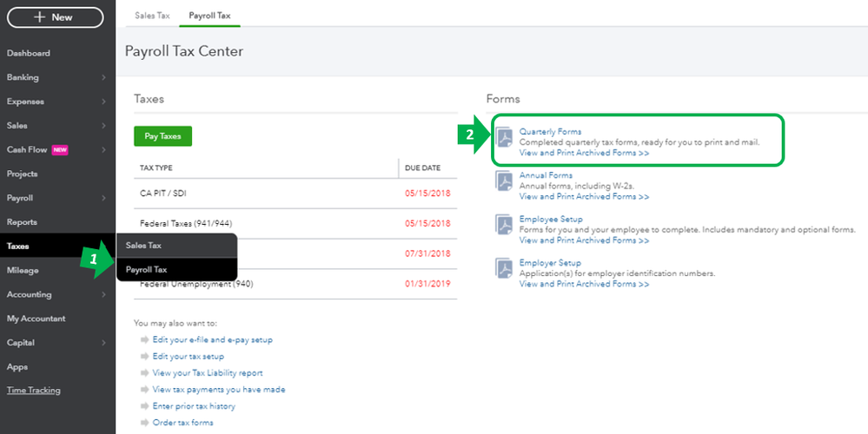868x434 pixels.
Task: Click arrow icon beside Enter prior tax history
Action: (x=145, y=406)
